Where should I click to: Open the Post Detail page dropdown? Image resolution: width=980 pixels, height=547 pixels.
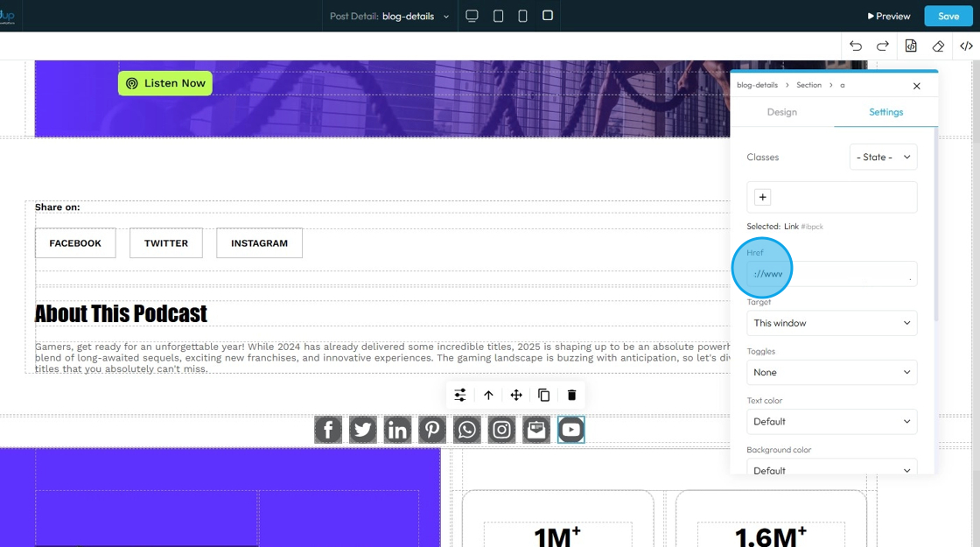389,17
